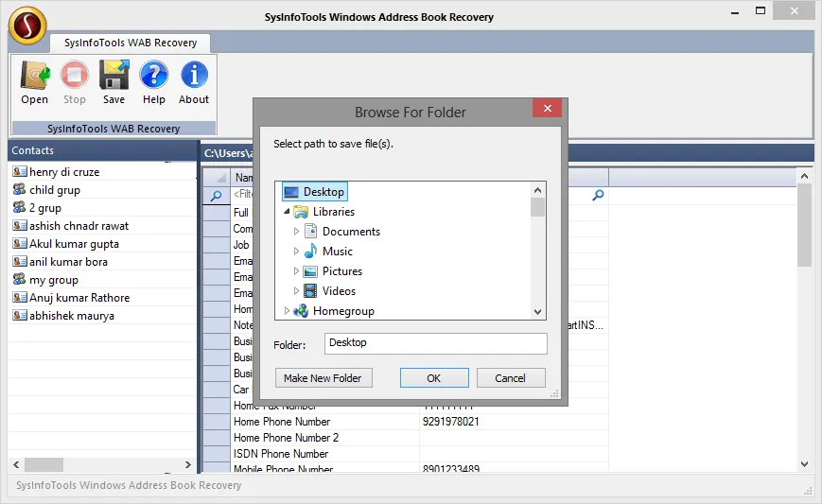Click contacts list scroll left arrow
Image resolution: width=822 pixels, height=504 pixels.
(16, 464)
